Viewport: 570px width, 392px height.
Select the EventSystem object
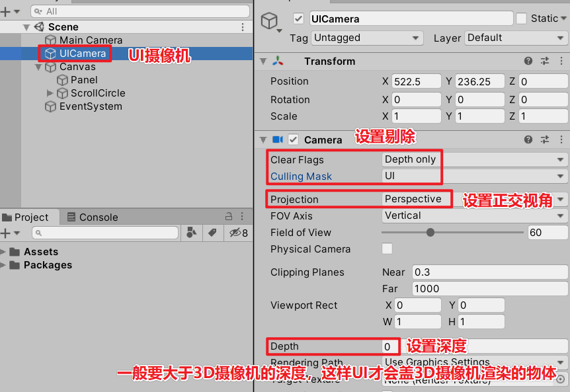pos(91,106)
